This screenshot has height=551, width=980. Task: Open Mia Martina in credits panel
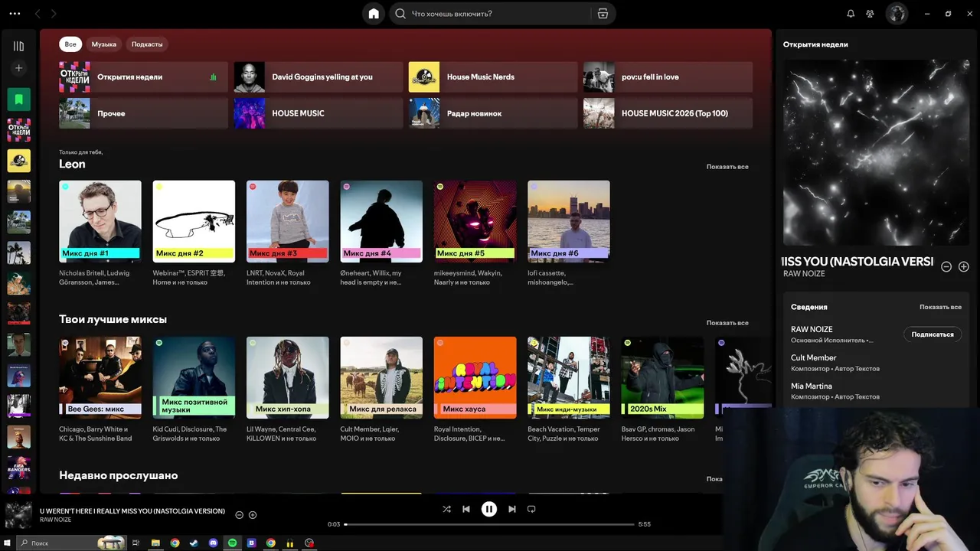812,386
